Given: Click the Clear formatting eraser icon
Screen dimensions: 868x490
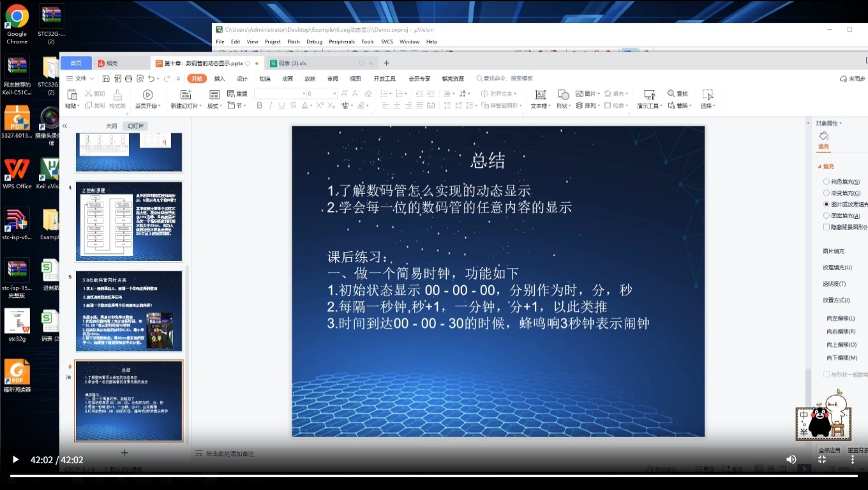Looking at the screenshot, I should (368, 94).
